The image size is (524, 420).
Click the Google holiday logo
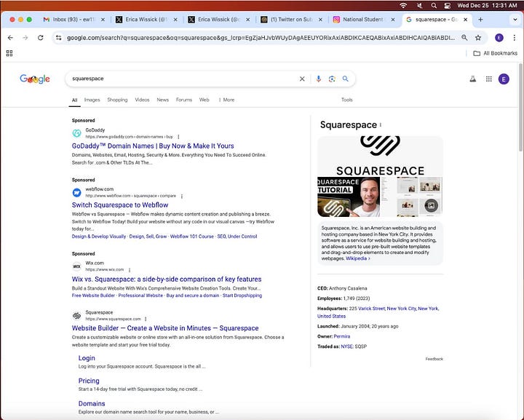35,79
